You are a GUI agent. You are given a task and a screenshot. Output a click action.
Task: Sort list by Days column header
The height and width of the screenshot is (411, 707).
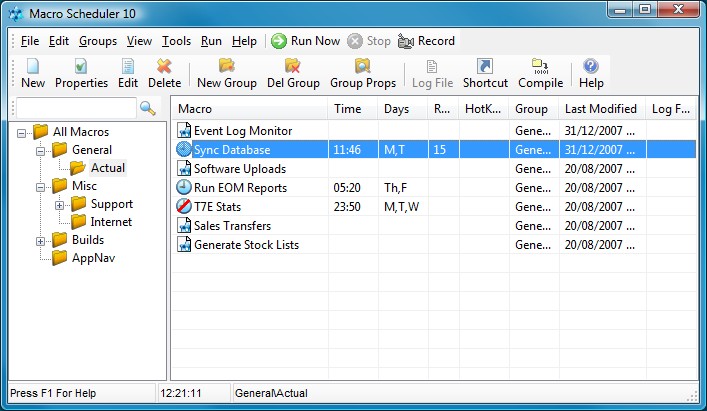coord(403,109)
